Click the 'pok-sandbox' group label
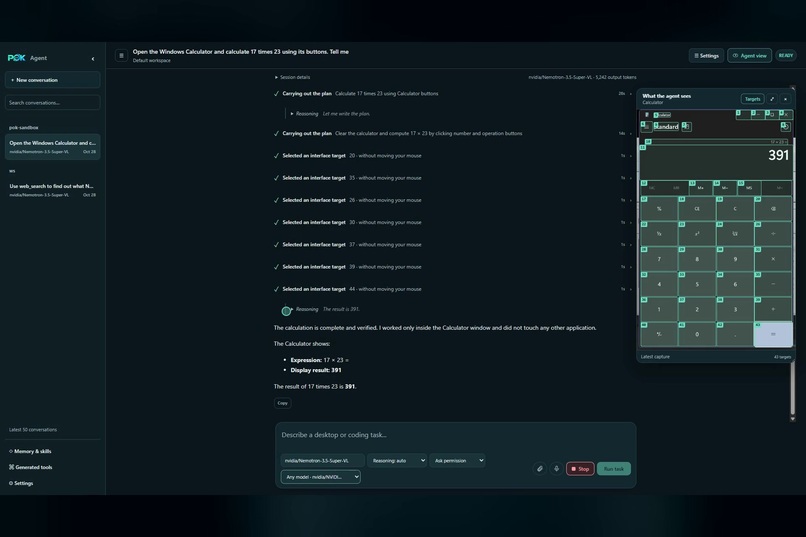806x537 pixels. point(24,127)
